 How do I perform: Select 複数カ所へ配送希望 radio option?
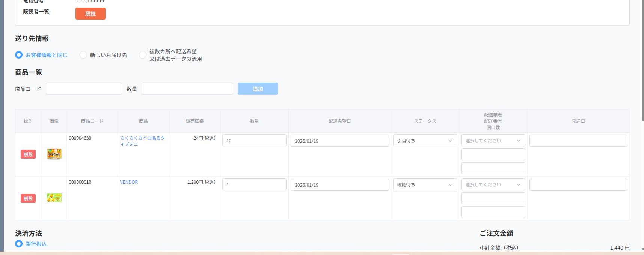(x=143, y=55)
